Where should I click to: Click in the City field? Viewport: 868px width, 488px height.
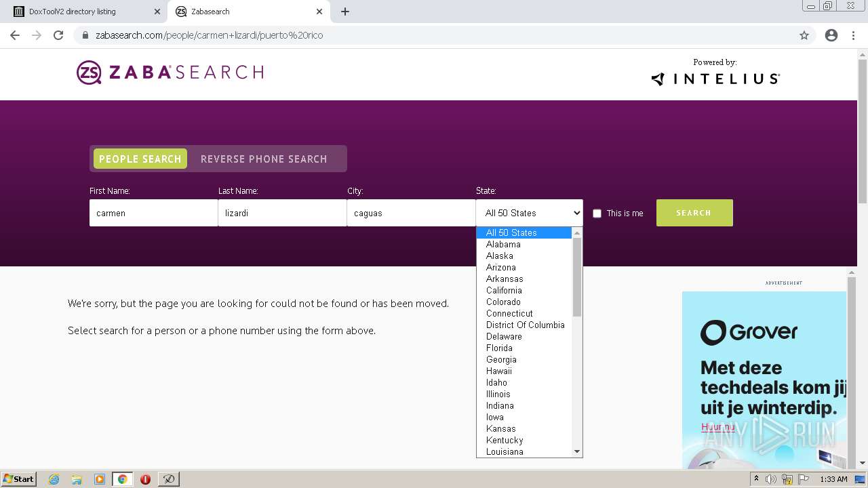point(411,213)
